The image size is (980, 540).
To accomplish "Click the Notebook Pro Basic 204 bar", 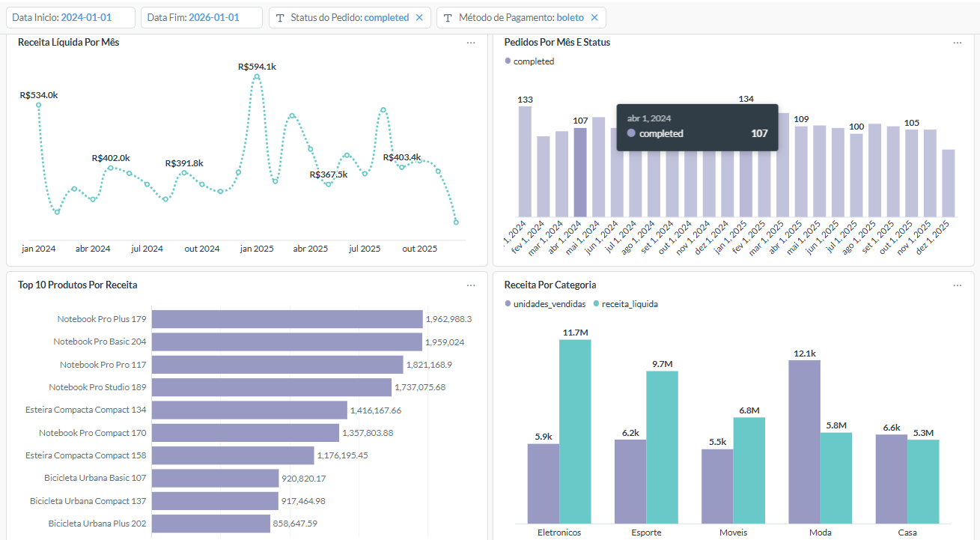I will (287, 342).
